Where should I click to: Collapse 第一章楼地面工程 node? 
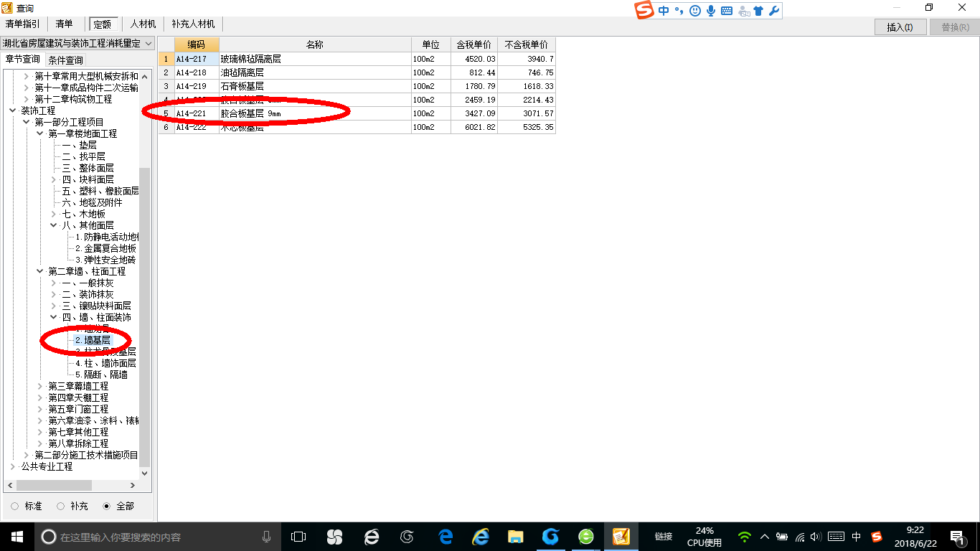(40, 133)
